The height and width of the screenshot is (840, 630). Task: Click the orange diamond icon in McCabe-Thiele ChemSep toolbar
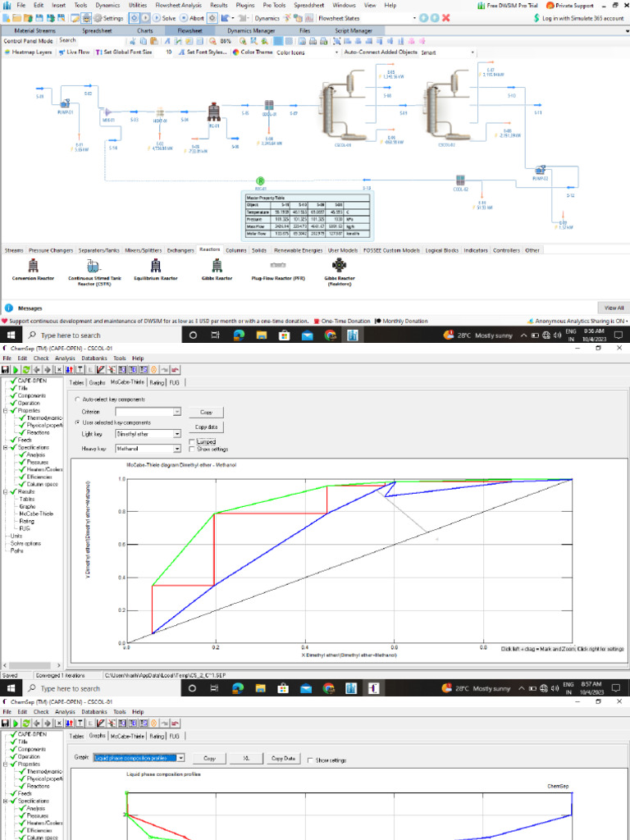coord(153,370)
